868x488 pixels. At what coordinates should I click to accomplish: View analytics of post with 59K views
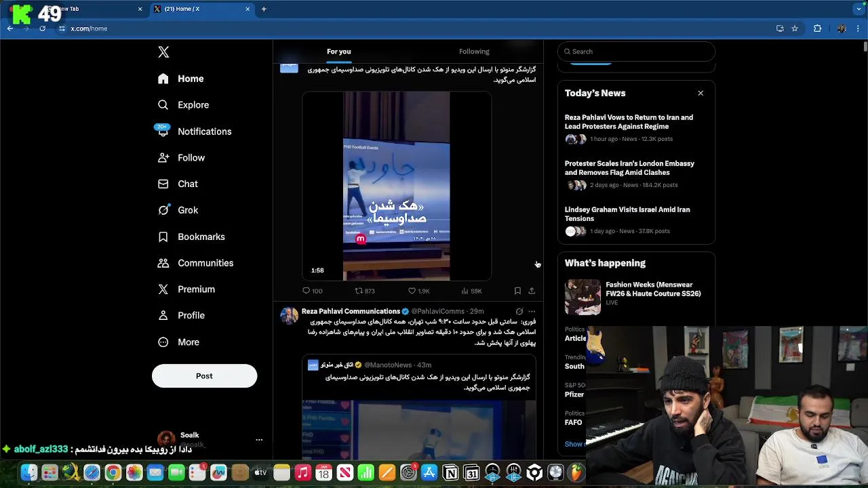click(x=471, y=291)
